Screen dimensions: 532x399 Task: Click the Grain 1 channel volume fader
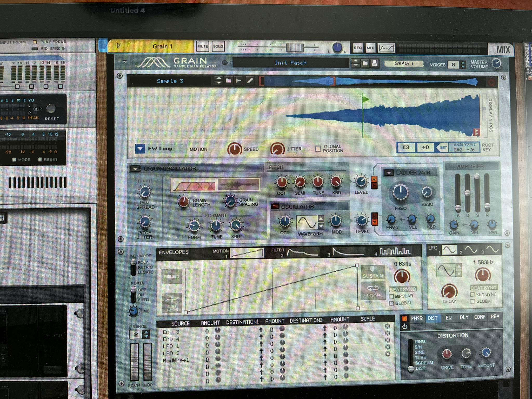tap(295, 48)
